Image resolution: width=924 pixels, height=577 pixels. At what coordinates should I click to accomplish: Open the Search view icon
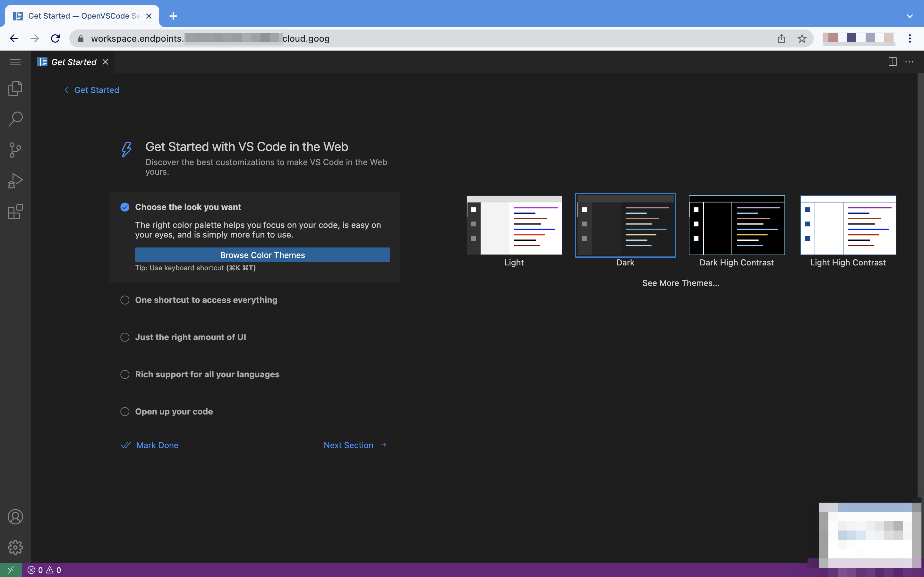15,119
